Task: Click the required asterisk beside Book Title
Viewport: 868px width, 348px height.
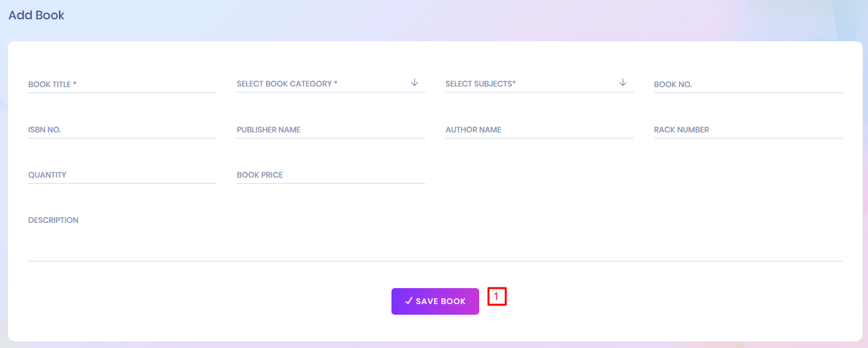Action: coord(74,85)
